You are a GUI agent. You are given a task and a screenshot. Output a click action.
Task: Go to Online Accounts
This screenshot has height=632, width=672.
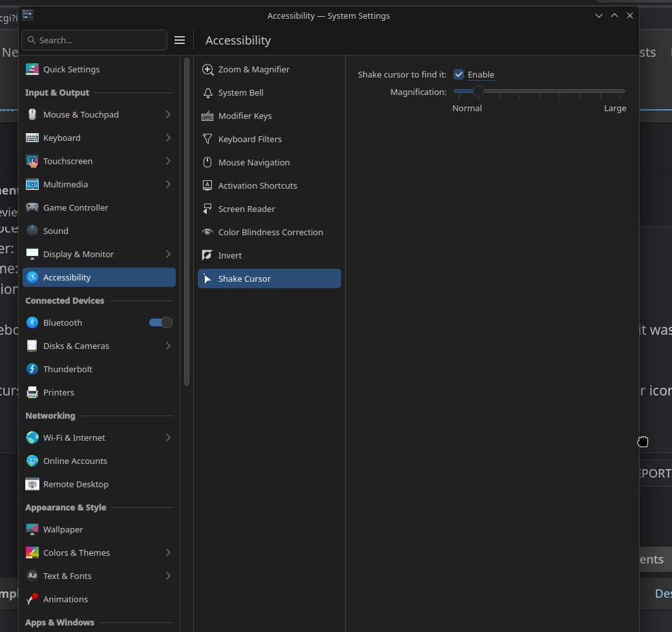(75, 461)
